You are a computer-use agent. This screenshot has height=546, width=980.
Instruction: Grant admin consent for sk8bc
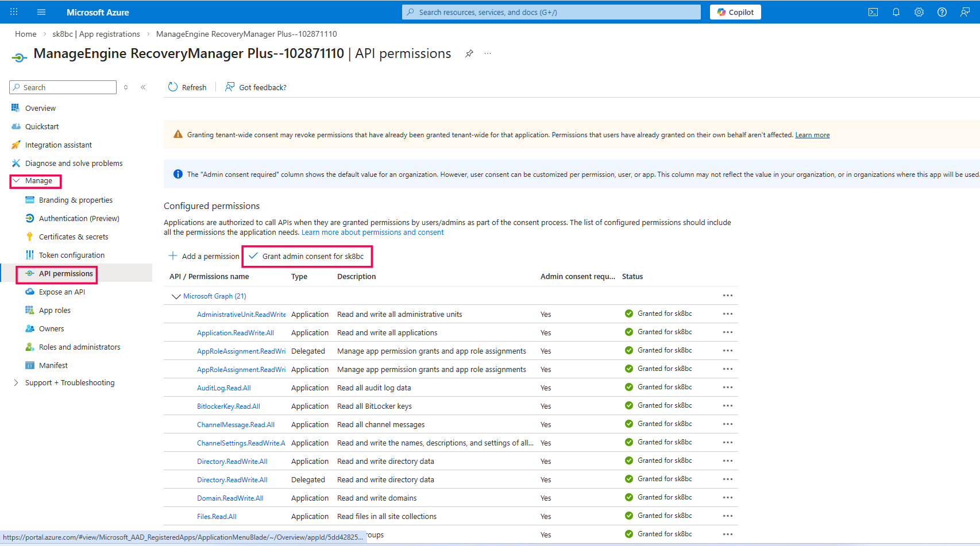point(307,256)
